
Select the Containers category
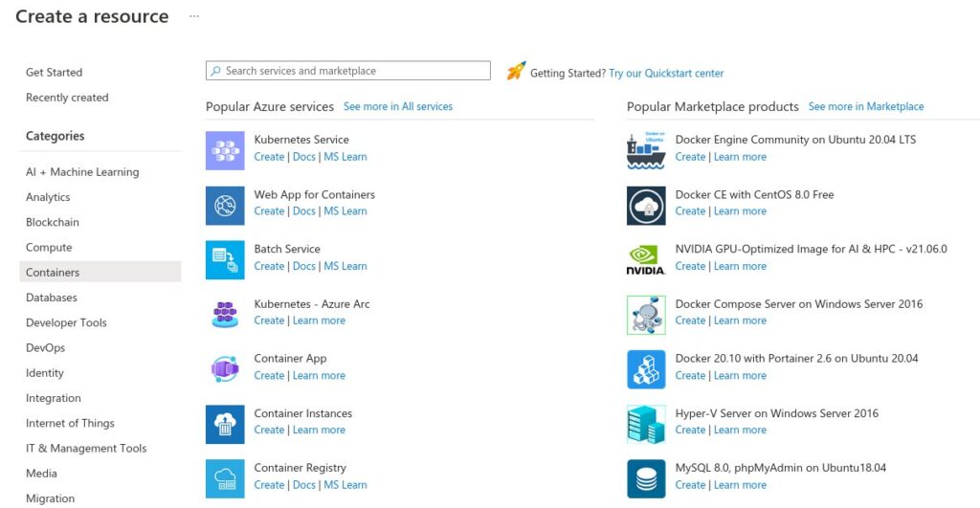[x=100, y=272]
